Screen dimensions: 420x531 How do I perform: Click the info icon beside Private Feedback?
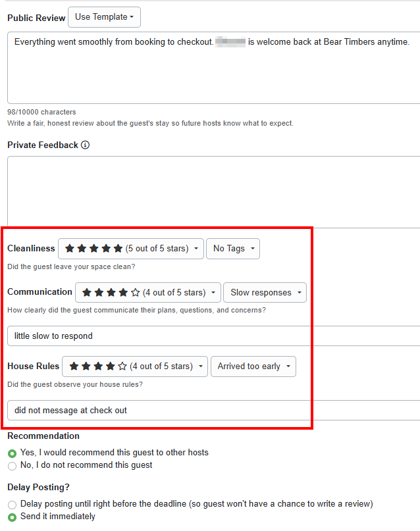[85, 145]
